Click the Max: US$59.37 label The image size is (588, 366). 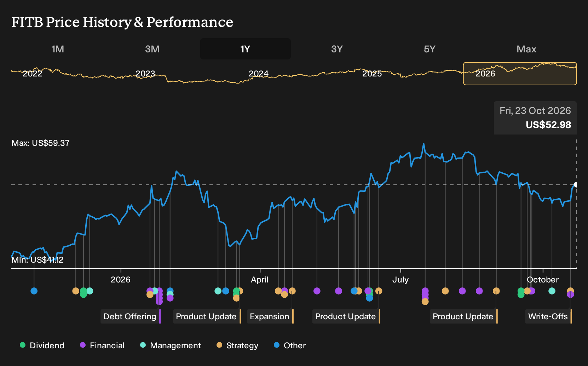click(x=41, y=143)
